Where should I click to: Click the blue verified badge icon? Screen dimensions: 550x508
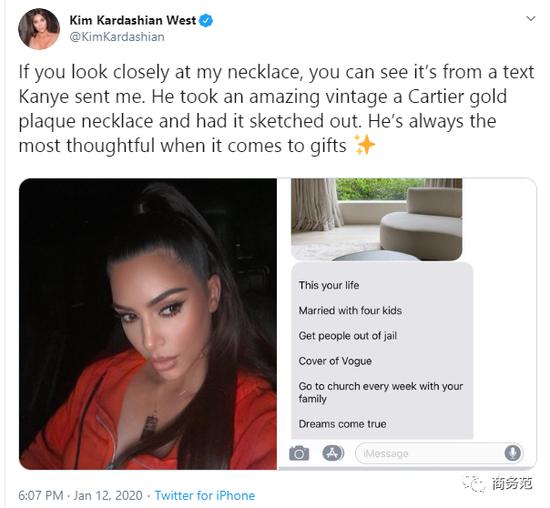click(206, 20)
